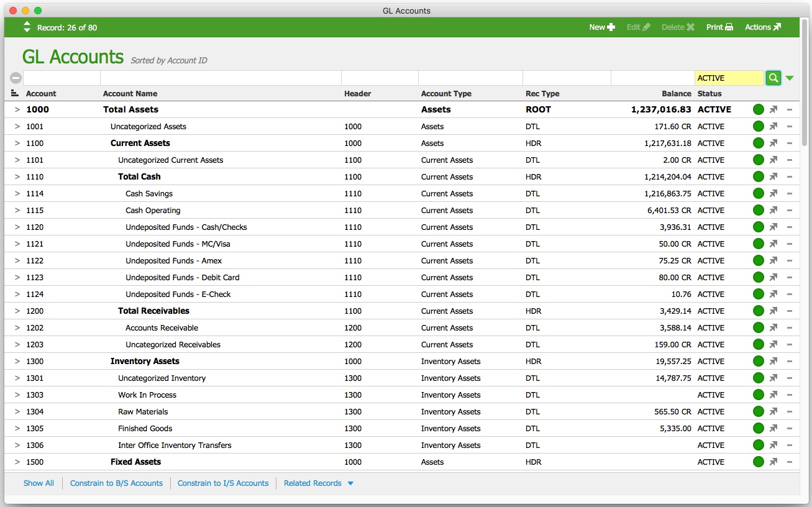Click the arrow icon on Raw Materials row
Screen dimensions: 812x507
(x=773, y=412)
